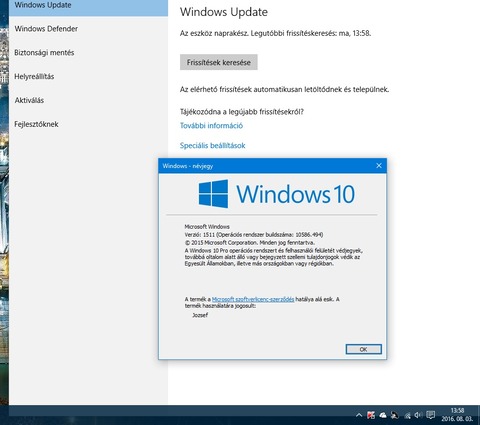The image size is (480, 425).
Task: Open the network connection tray icon
Action: pos(407,415)
